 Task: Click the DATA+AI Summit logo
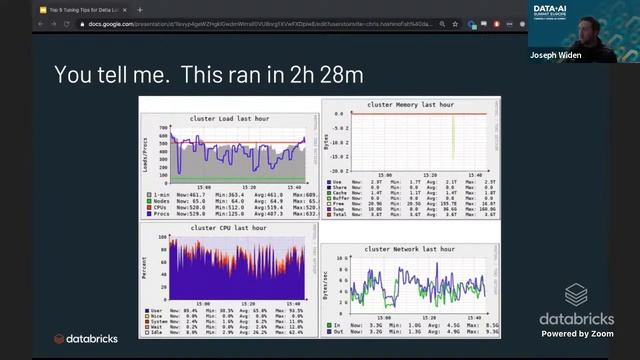tap(549, 12)
